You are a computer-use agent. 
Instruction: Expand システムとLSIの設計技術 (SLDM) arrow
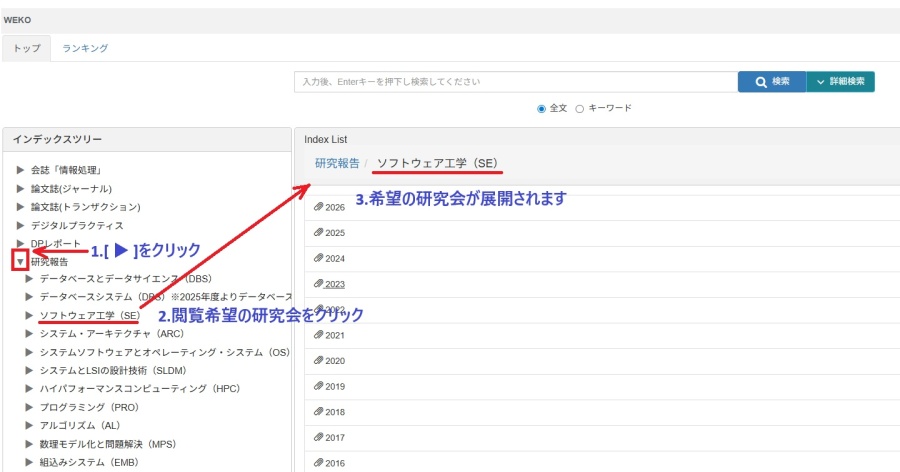(29, 370)
